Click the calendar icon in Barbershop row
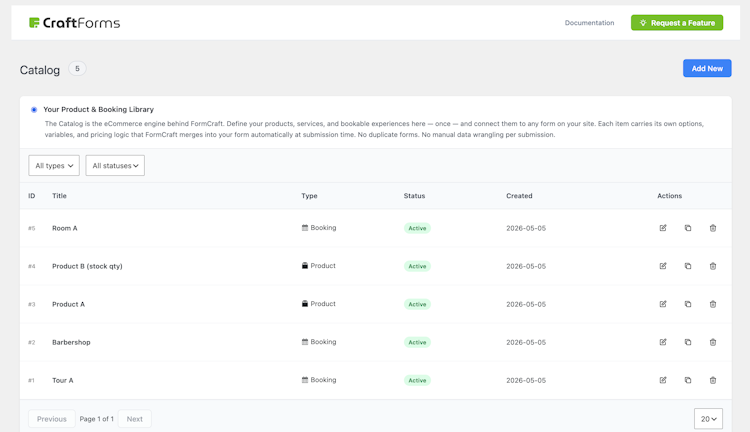 (305, 342)
